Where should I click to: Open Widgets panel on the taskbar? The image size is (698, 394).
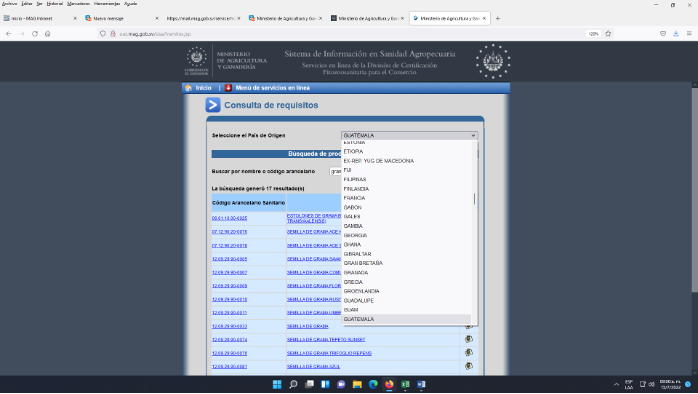[x=325, y=384]
